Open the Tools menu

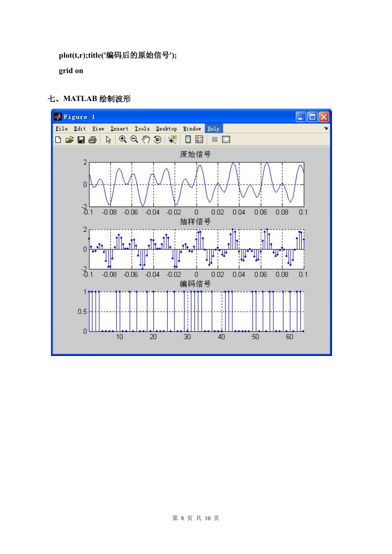tap(142, 129)
